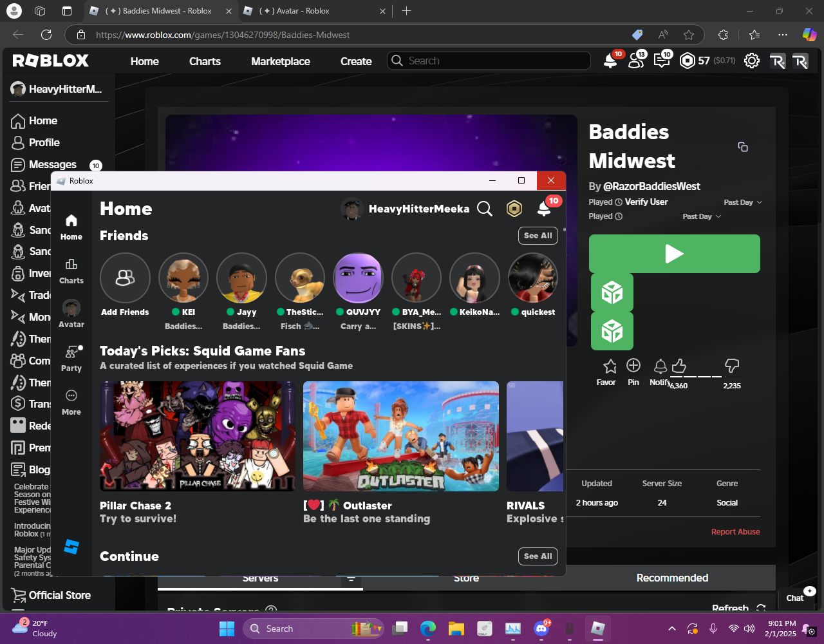The height and width of the screenshot is (644, 824).
Task: Open the Pillar Chase 2 game thumbnail
Action: point(198,436)
